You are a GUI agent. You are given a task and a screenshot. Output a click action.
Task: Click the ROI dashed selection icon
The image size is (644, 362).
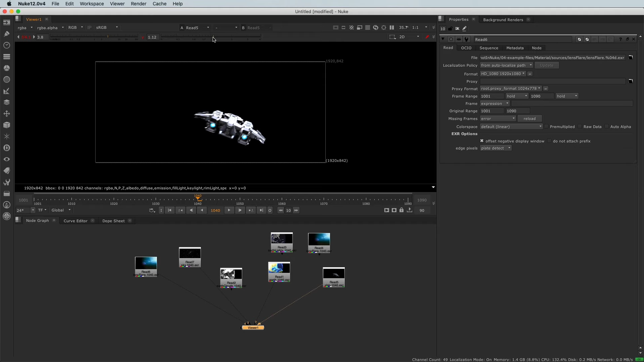pos(392,37)
